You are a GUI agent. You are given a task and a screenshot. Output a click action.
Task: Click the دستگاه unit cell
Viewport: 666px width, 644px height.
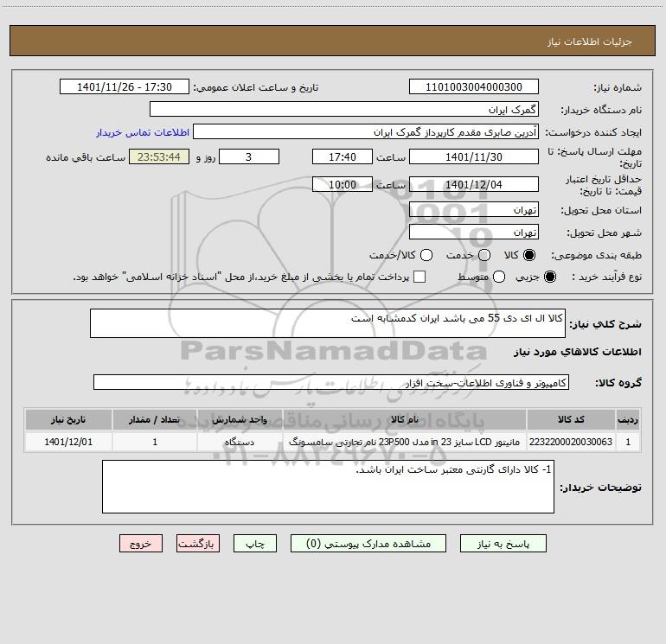tap(240, 442)
